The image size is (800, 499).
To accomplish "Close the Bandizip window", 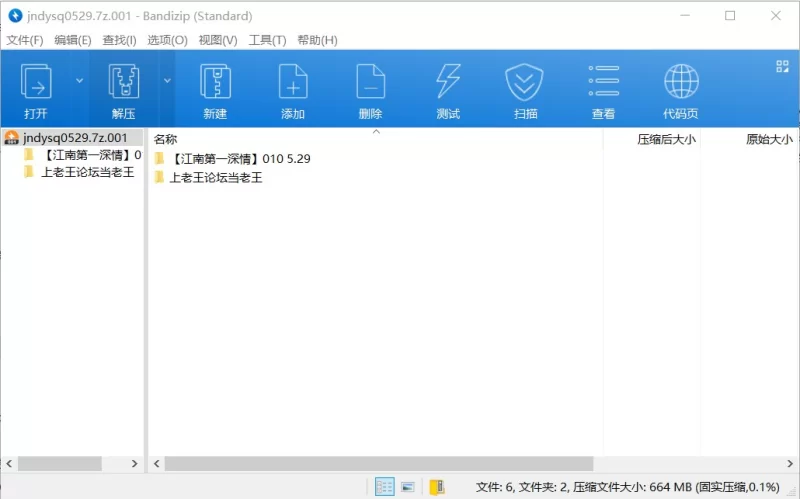I will coord(776,16).
